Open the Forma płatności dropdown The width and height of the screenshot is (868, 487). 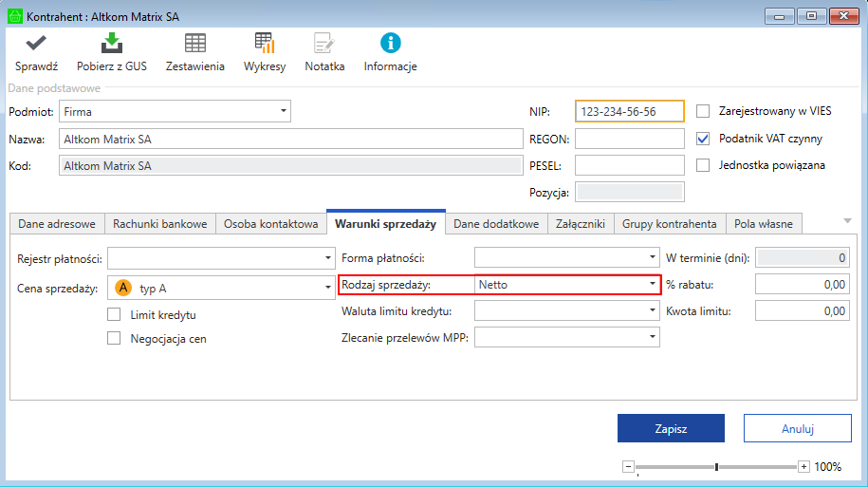(x=652, y=257)
